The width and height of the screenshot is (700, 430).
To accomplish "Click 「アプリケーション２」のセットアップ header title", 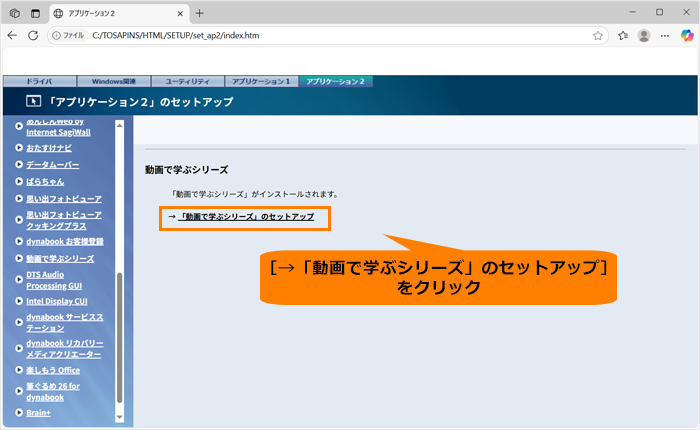I will 140,102.
